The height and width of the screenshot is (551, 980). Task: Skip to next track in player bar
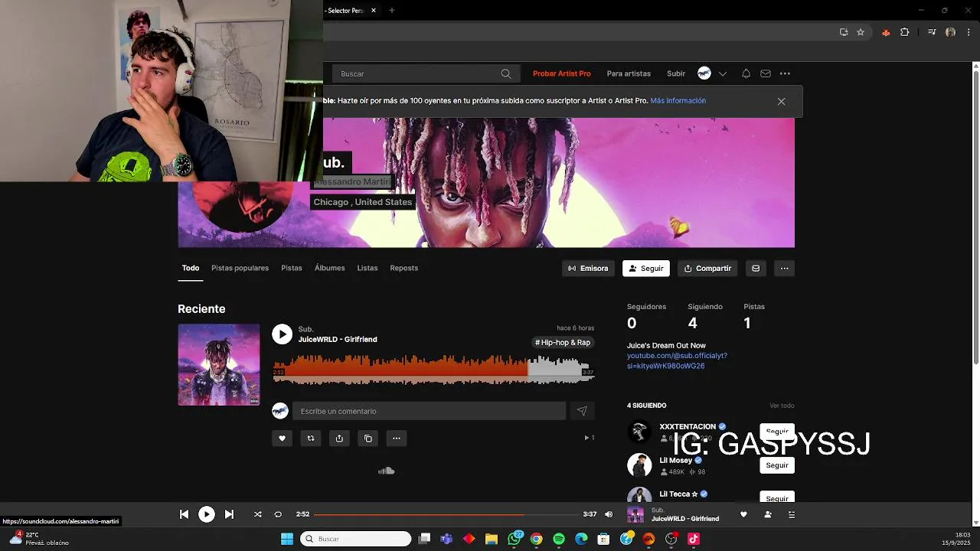pos(229,514)
